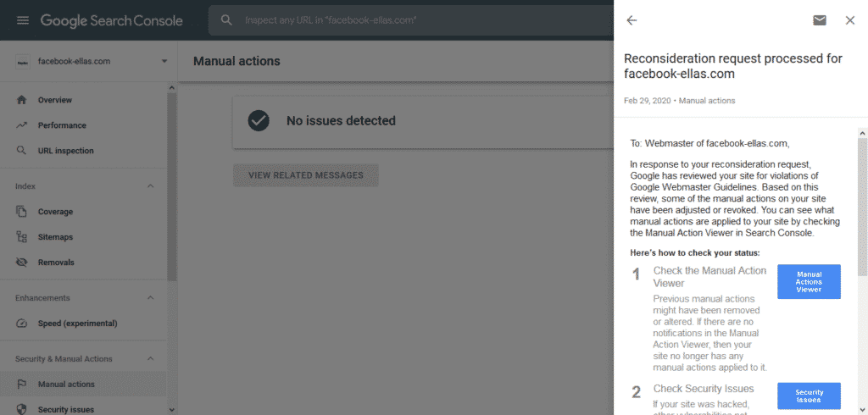This screenshot has width=868, height=415.
Task: Click the Overview label in sidebar
Action: pyautogui.click(x=55, y=100)
